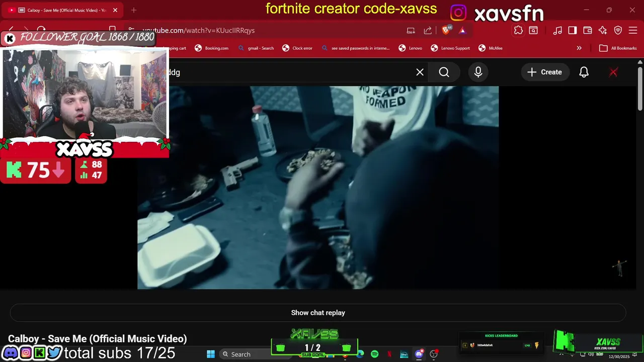Open Netflix from the taskbar

(x=389, y=354)
